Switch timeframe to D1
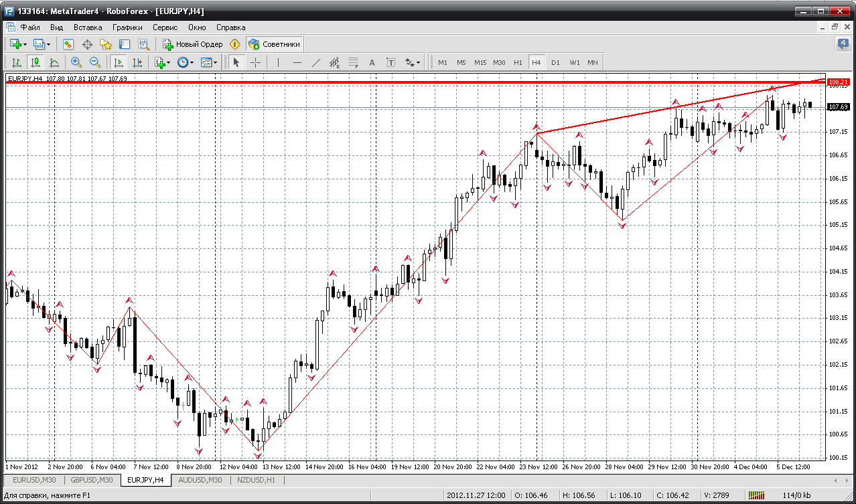The image size is (856, 504). (x=555, y=62)
